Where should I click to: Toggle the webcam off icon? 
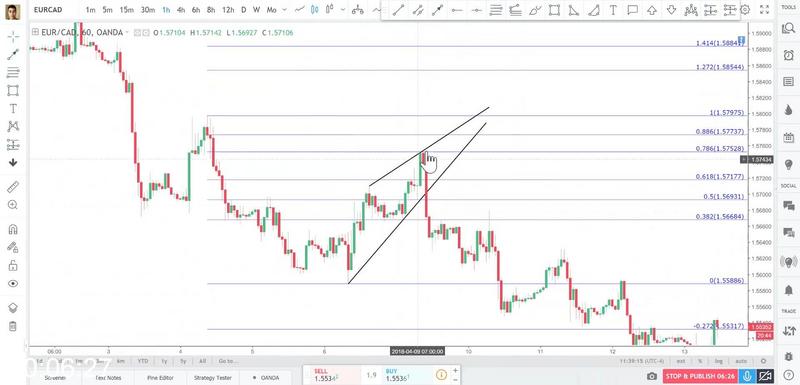(765, 376)
